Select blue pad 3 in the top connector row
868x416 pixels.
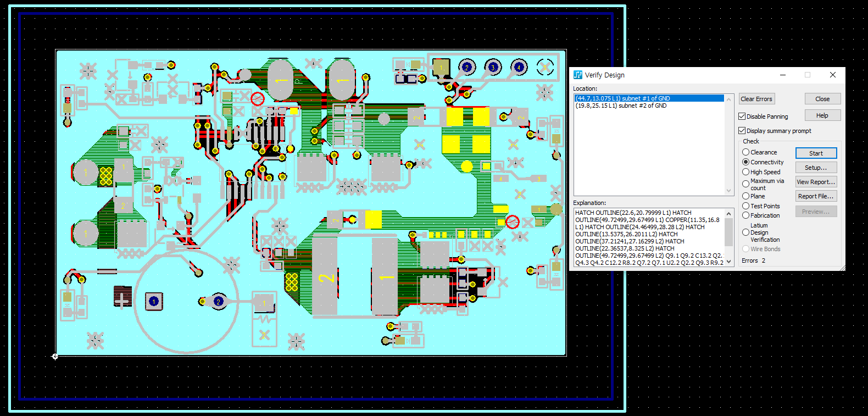pos(493,67)
